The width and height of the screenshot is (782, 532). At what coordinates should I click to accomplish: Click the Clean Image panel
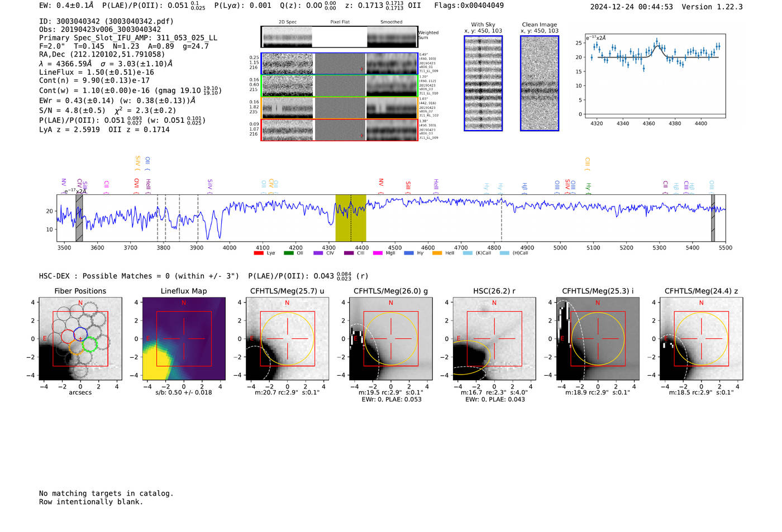(540, 83)
